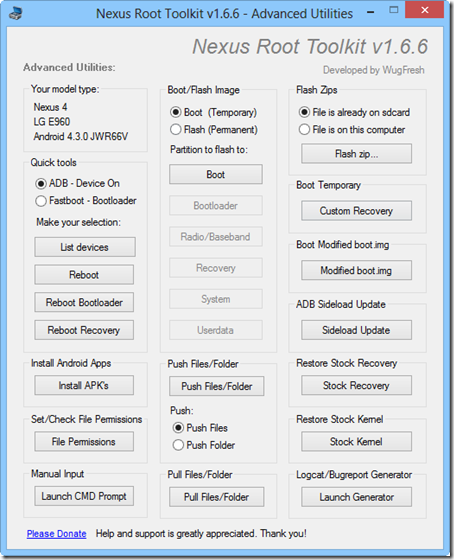Click the LG E960 text
Image resolution: width=454 pixels, height=560 pixels.
pyautogui.click(x=52, y=122)
